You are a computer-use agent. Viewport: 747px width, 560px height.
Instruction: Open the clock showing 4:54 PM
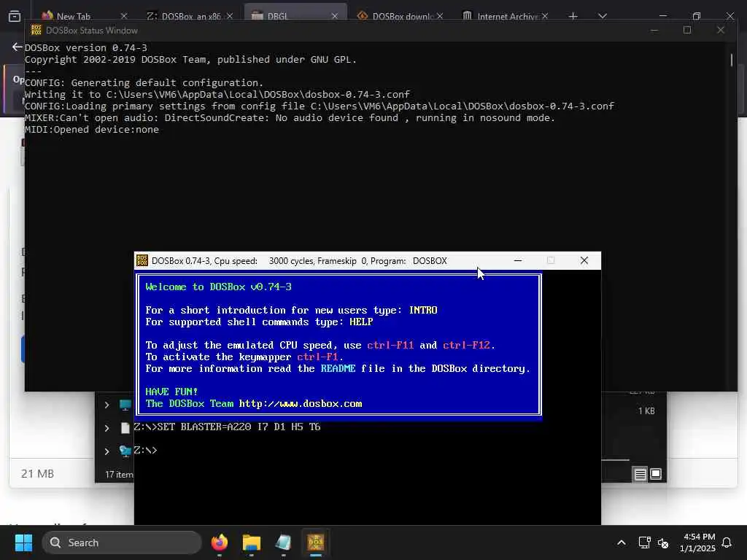[697, 542]
